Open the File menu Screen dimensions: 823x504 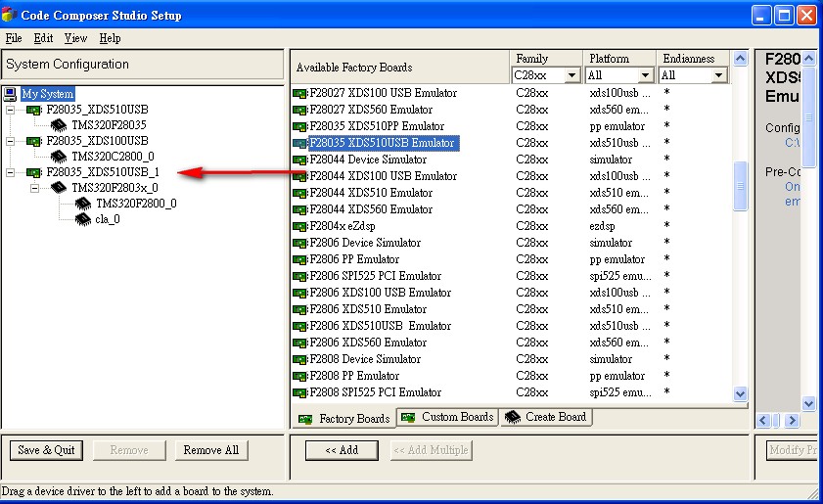coord(14,38)
